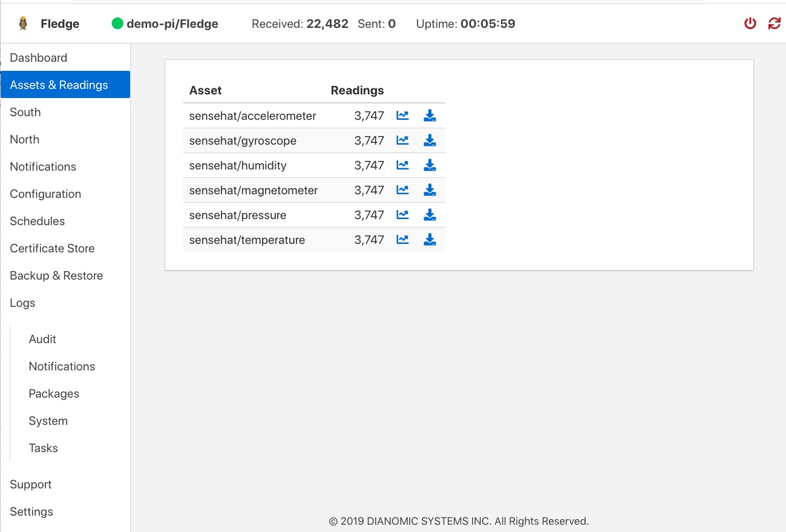Screen dimensions: 786x532
Task: Show chart for sensehat/gyroscope asset
Action: 402,140
